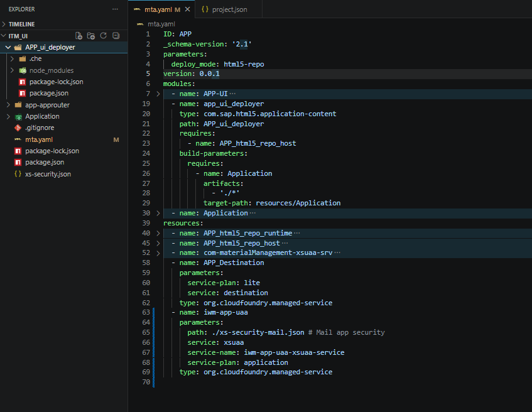Open package.json inside APP_ui_deployer
532x412 pixels.
(x=49, y=93)
